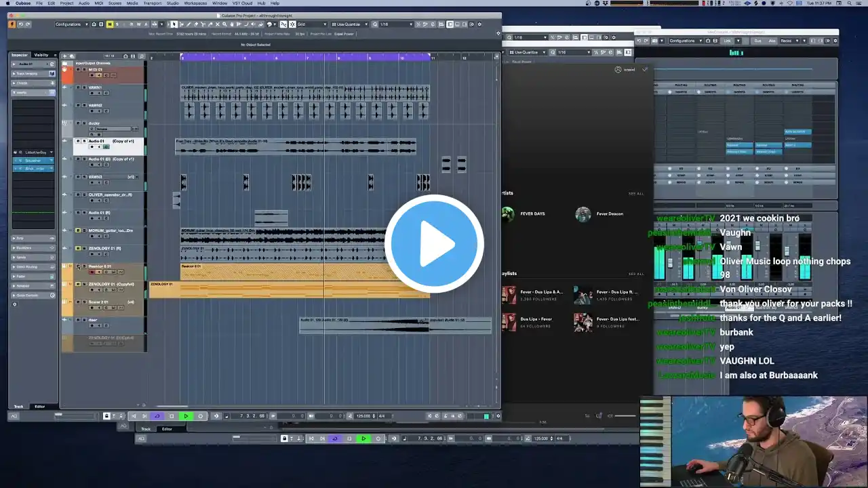The image size is (868, 488).
Task: Open the Use Quantize dropdown
Action: 349,24
